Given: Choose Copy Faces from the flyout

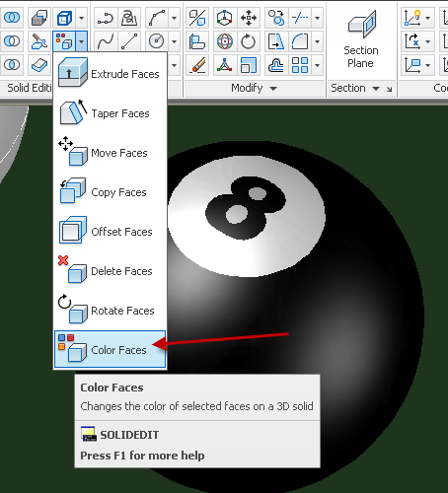Looking at the screenshot, I should click(x=110, y=192).
